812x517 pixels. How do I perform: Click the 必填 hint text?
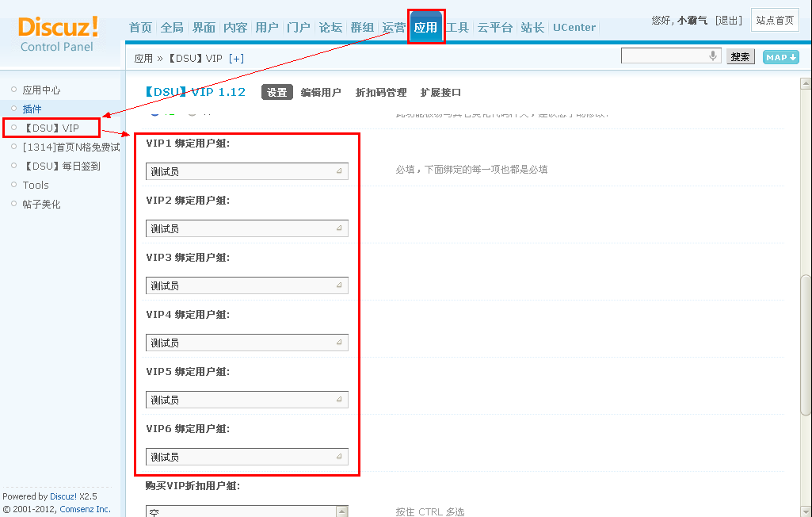pos(471,170)
